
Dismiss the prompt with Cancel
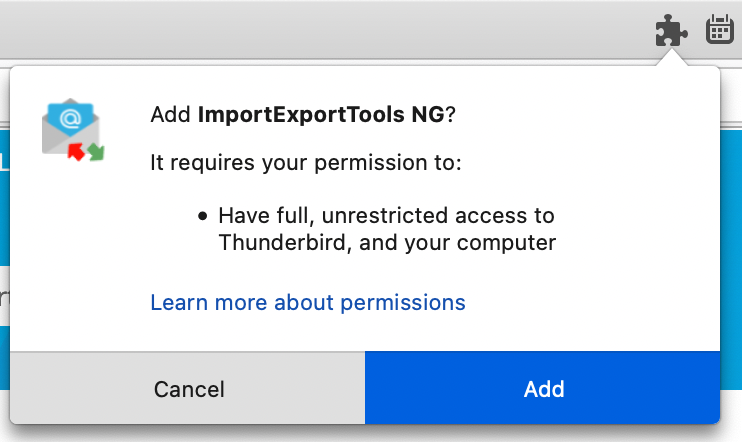(x=187, y=388)
